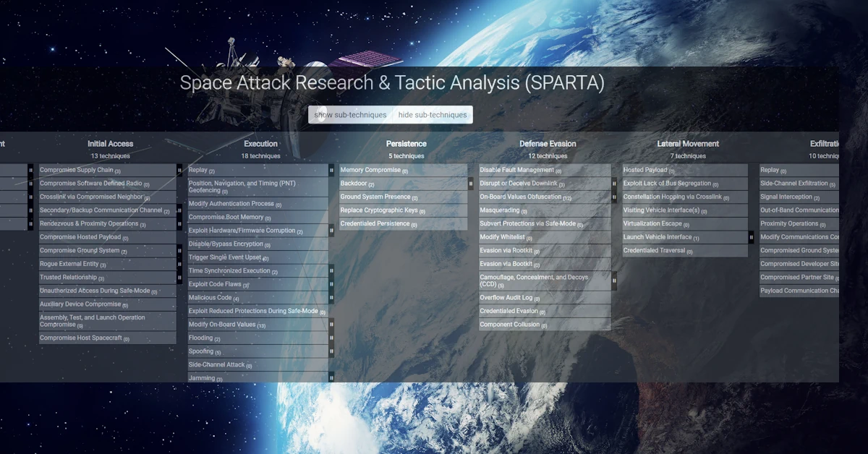868x454 pixels.
Task: Select the Virtualization Escape technique
Action: 652,224
